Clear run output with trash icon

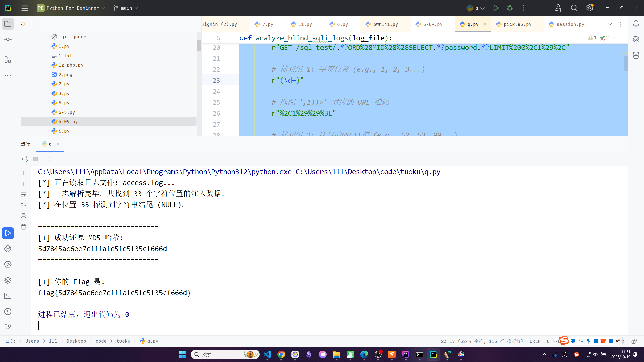[23, 227]
